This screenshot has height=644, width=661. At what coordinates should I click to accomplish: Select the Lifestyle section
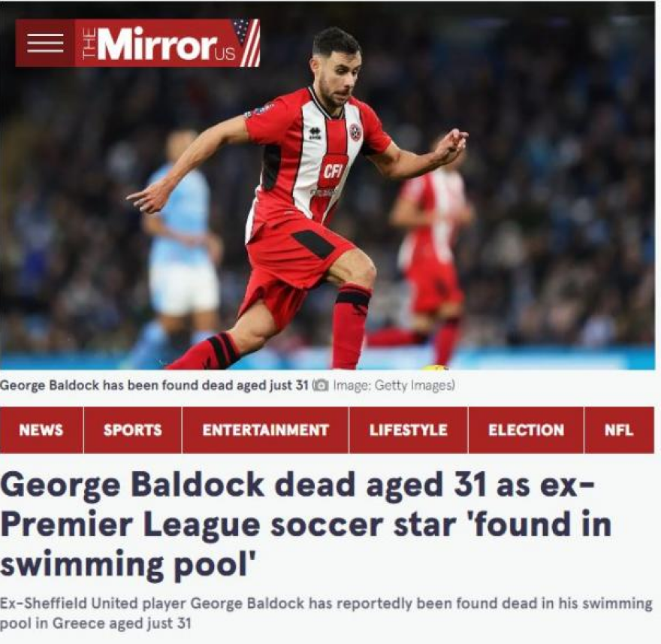coord(409,430)
